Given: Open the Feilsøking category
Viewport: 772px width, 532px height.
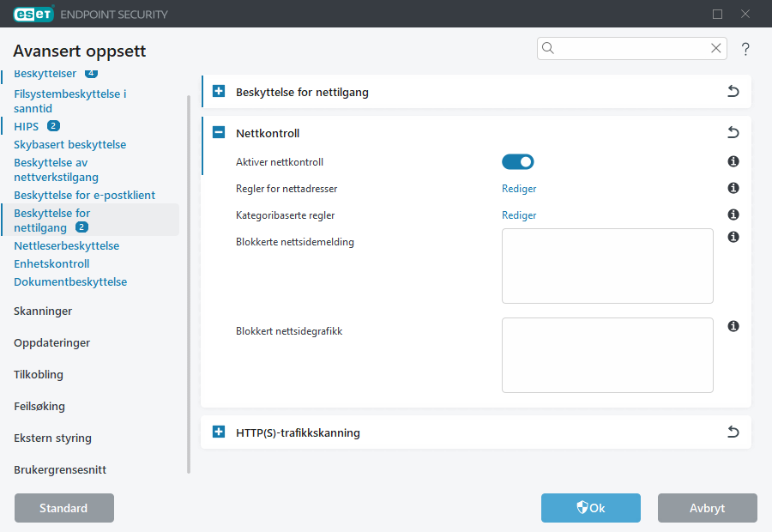Looking at the screenshot, I should pos(39,407).
